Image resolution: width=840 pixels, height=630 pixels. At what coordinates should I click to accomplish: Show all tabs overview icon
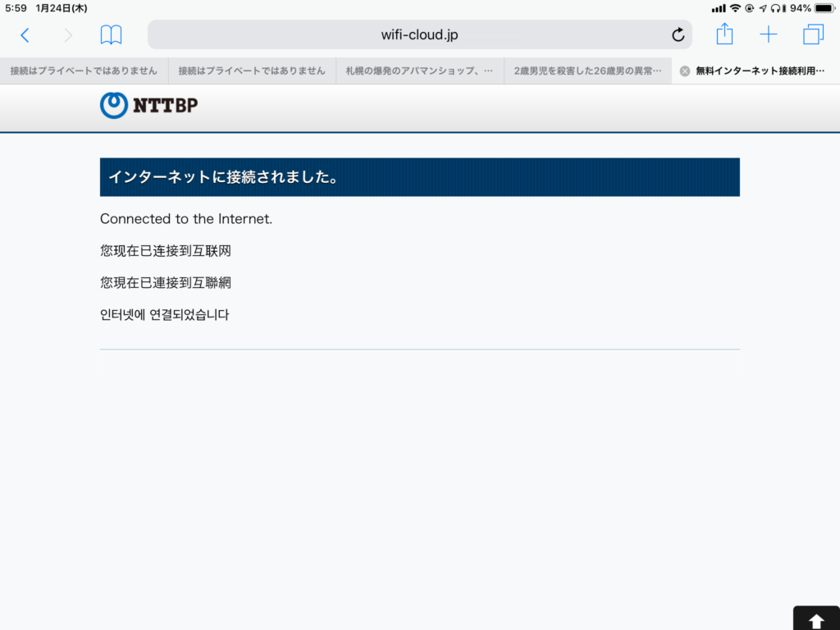pyautogui.click(x=813, y=34)
